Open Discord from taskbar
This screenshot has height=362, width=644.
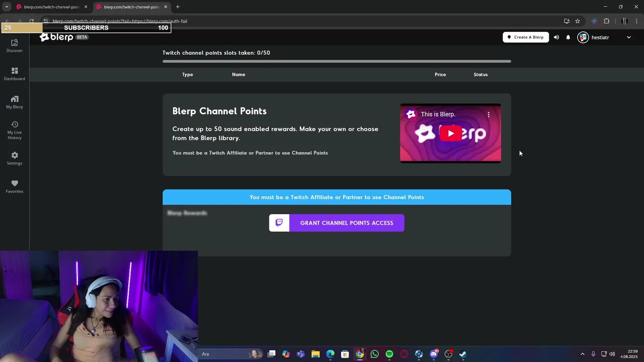[x=434, y=354]
